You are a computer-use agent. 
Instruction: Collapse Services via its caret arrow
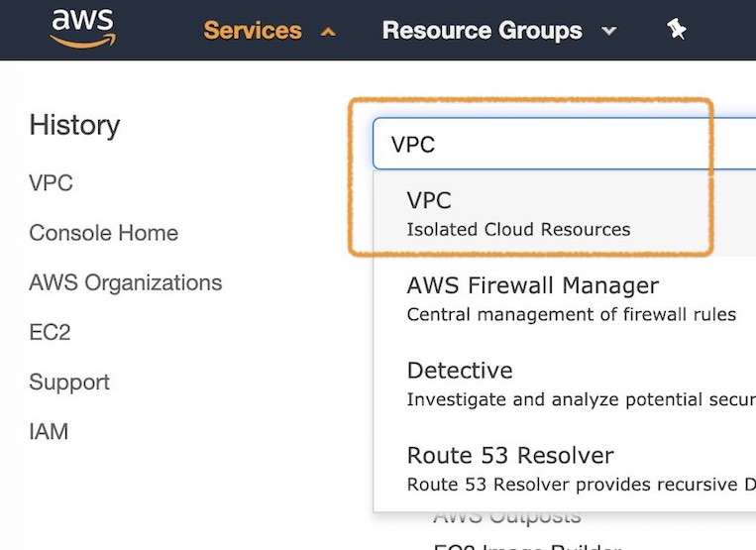(328, 33)
